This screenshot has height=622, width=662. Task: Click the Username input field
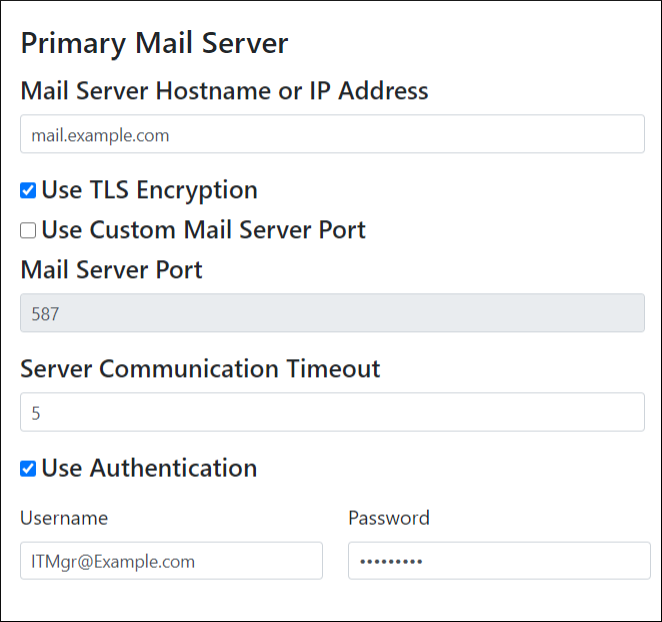pos(171,561)
